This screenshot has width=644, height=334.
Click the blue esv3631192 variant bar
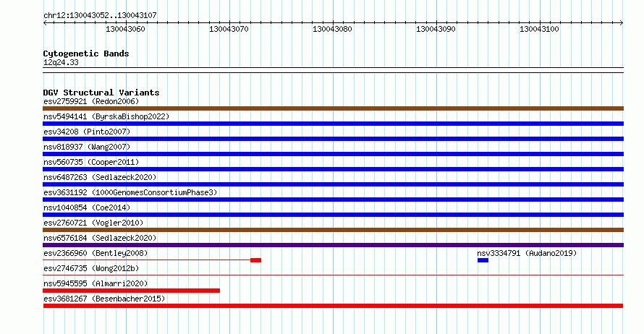(x=333, y=200)
